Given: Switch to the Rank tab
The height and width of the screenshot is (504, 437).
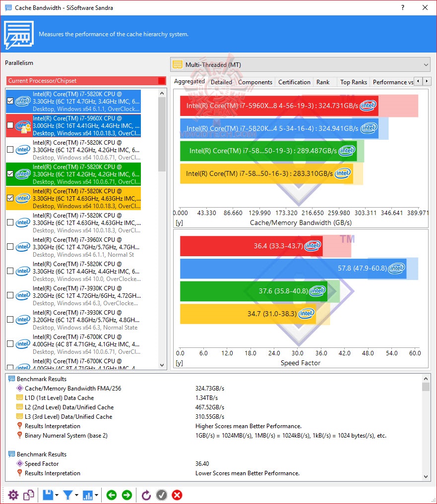Looking at the screenshot, I should click(323, 82).
